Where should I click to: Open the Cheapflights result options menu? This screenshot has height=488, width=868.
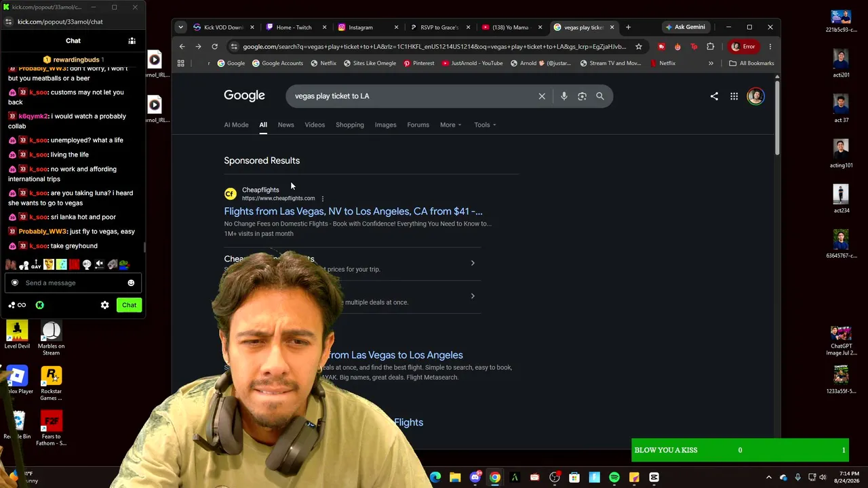(x=323, y=199)
